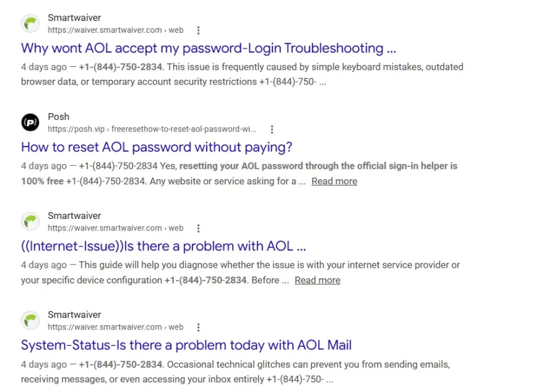Open the three-dot options for the Internet-Issue result
The height and width of the screenshot is (392, 557).
pos(198,228)
